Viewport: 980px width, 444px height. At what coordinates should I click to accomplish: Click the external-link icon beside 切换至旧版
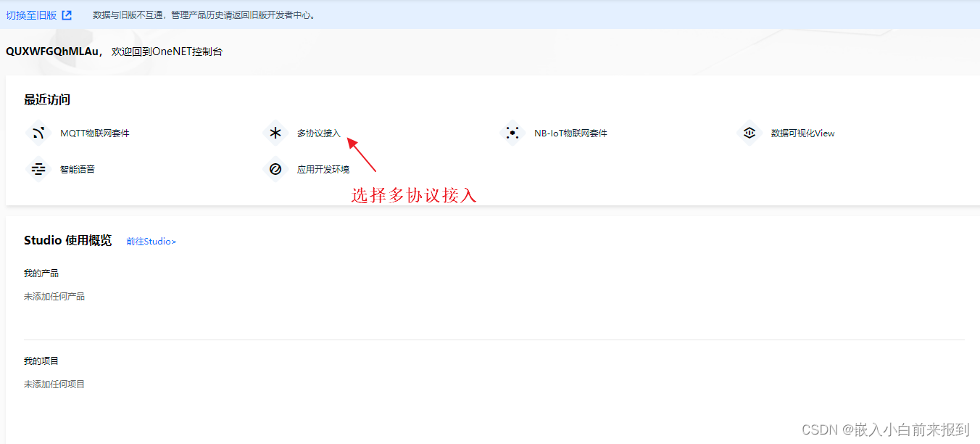point(67,15)
